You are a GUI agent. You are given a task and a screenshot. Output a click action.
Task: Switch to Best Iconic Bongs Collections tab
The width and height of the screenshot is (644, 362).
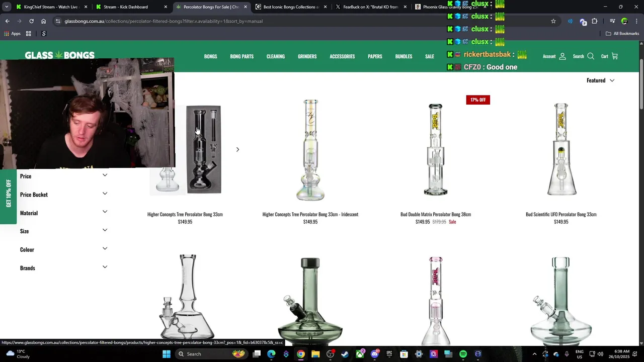click(292, 7)
